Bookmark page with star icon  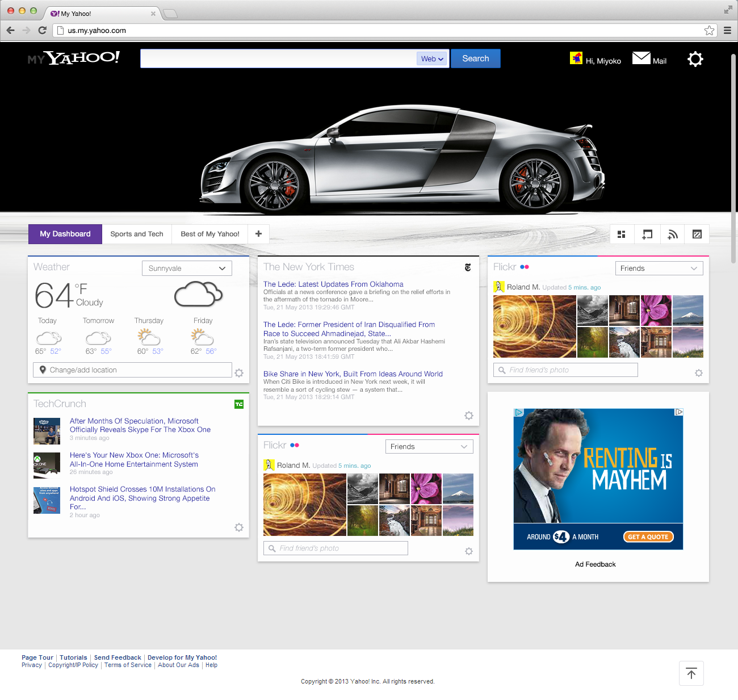[x=710, y=30]
